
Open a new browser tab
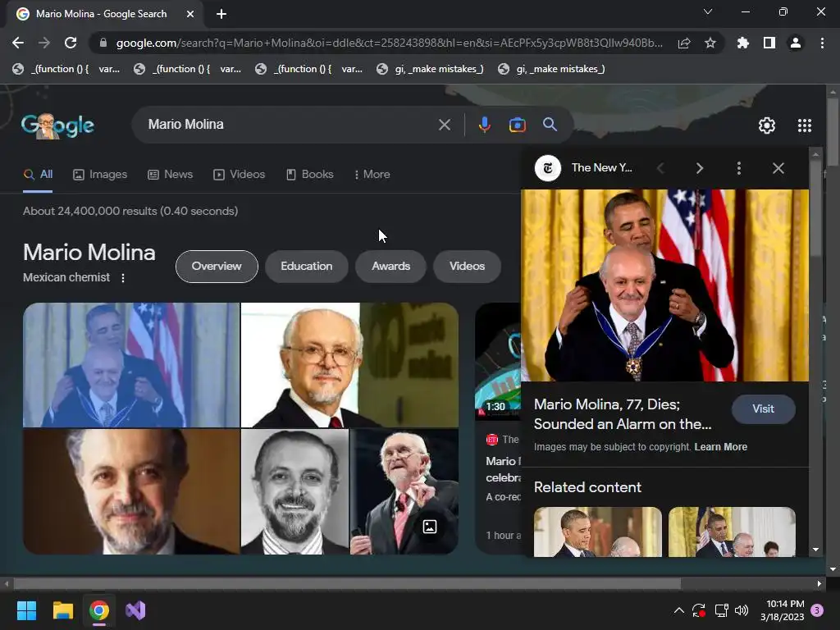pyautogui.click(x=221, y=14)
